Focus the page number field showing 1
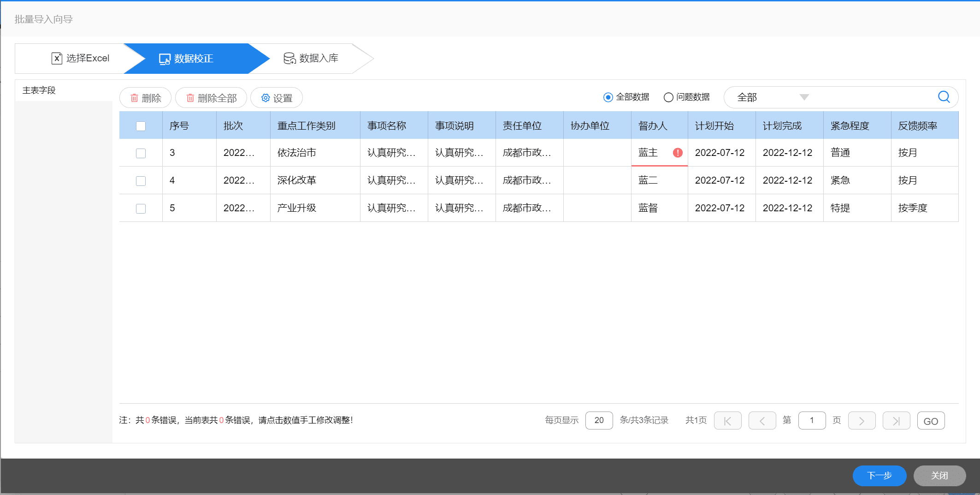The height and width of the screenshot is (495, 980). 812,420
